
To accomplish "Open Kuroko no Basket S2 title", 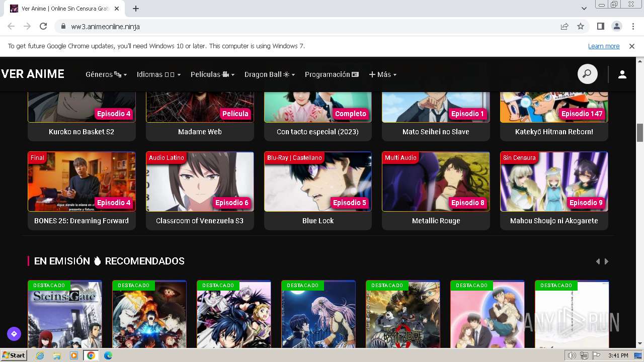I will [x=82, y=132].
